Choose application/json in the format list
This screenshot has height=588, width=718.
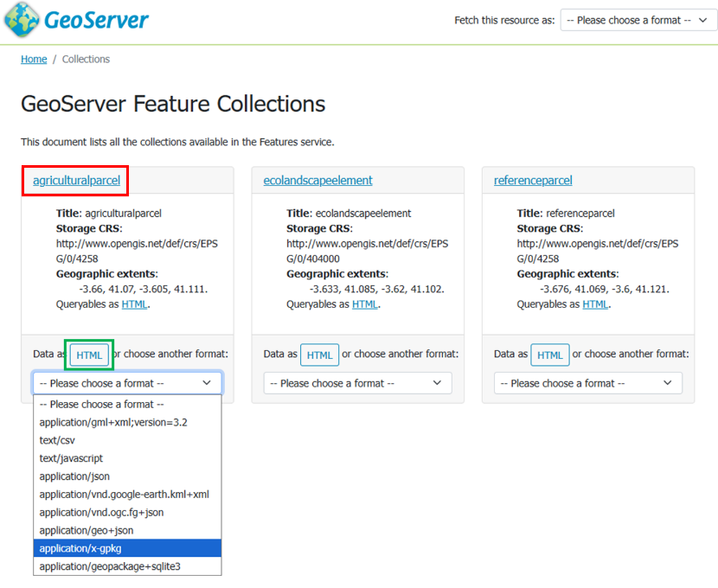pyautogui.click(x=74, y=476)
